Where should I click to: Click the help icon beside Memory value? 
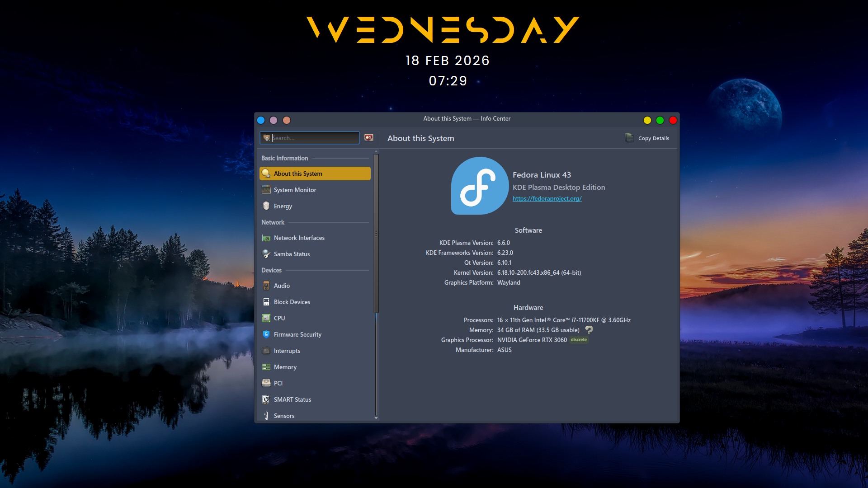coord(589,330)
